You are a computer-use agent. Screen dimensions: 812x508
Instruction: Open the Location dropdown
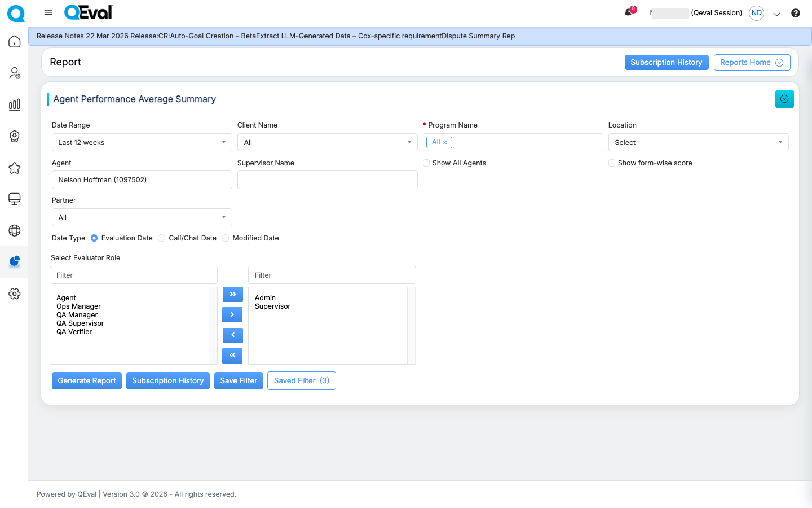tap(698, 142)
